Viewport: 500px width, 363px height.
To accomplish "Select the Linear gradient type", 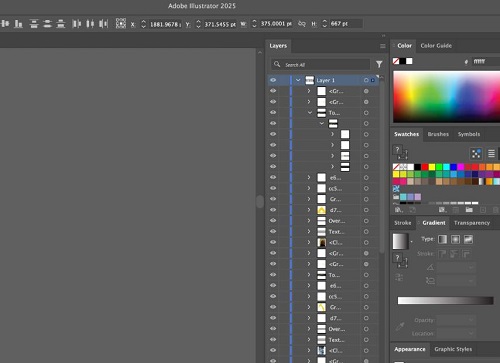I will pos(442,239).
